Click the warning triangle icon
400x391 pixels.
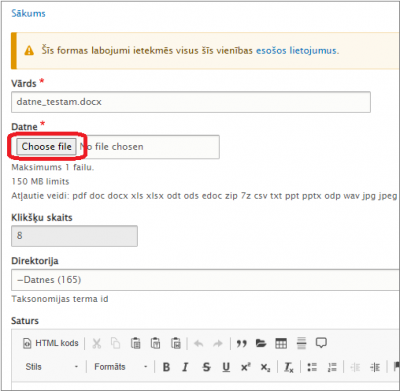point(29,51)
